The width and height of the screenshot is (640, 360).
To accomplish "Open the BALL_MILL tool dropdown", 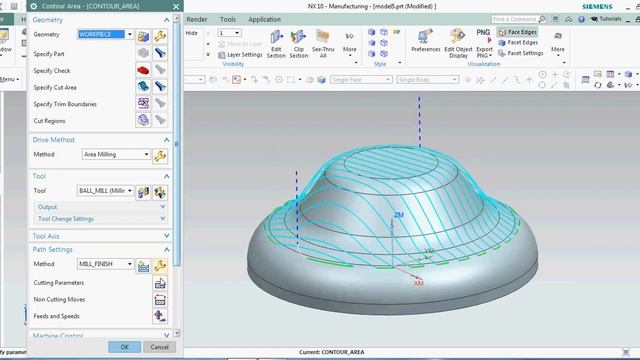I will (130, 191).
